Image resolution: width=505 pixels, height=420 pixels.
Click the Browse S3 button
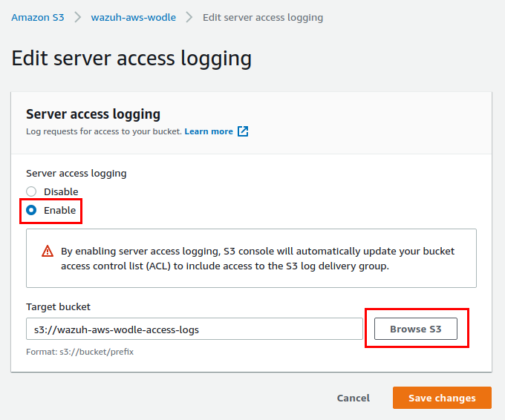click(415, 329)
